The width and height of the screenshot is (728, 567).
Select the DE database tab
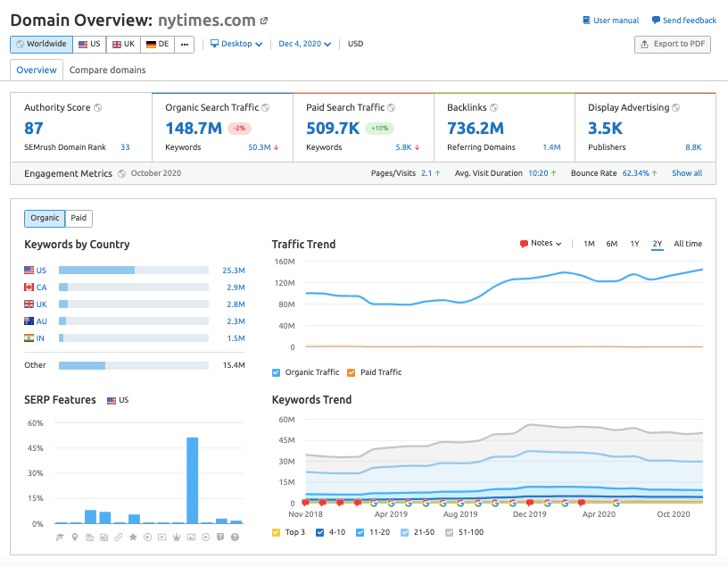(x=157, y=45)
